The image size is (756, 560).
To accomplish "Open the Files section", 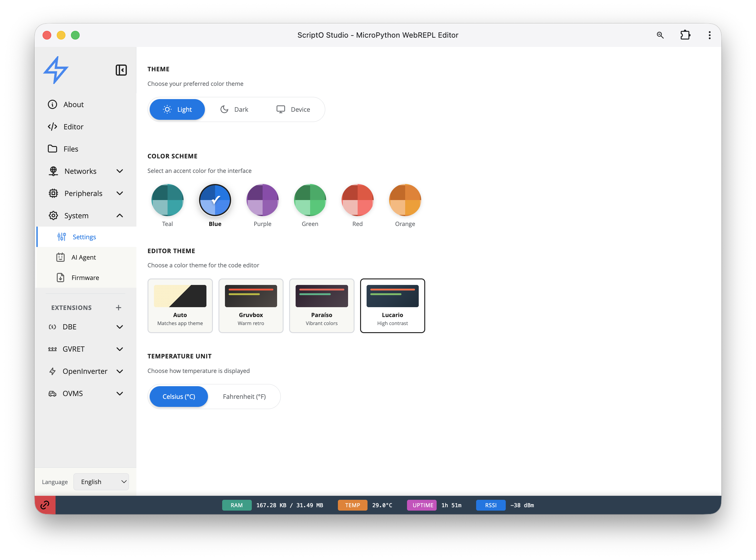I will (70, 148).
